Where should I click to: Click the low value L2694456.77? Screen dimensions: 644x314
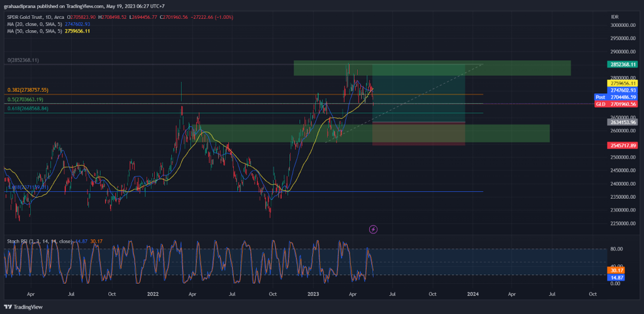pos(144,17)
